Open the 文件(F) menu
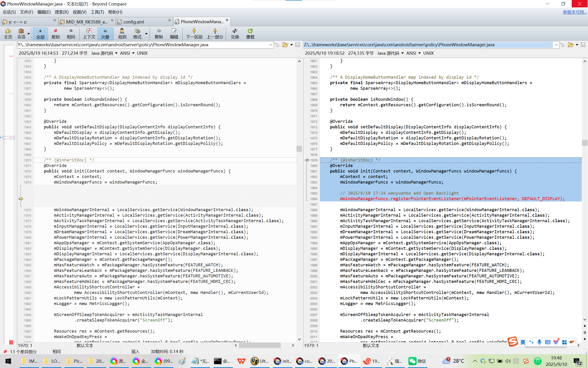This screenshot has width=588, height=368. 26,12
